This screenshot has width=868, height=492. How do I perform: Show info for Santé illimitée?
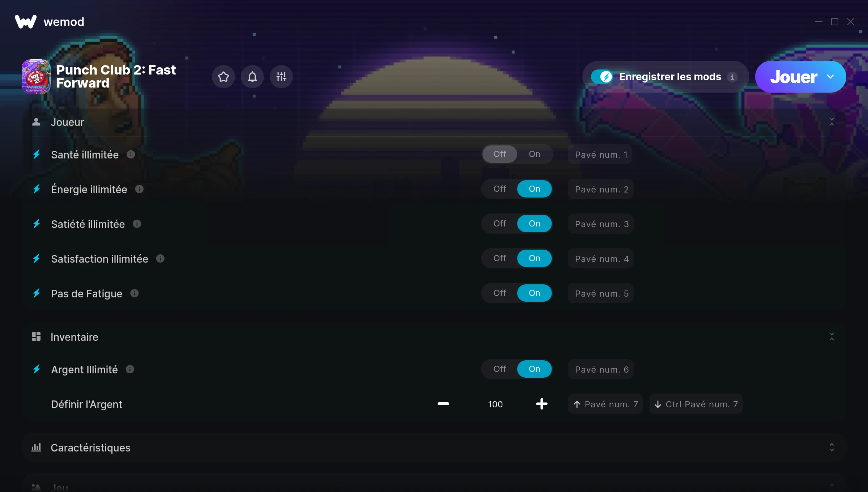point(131,154)
